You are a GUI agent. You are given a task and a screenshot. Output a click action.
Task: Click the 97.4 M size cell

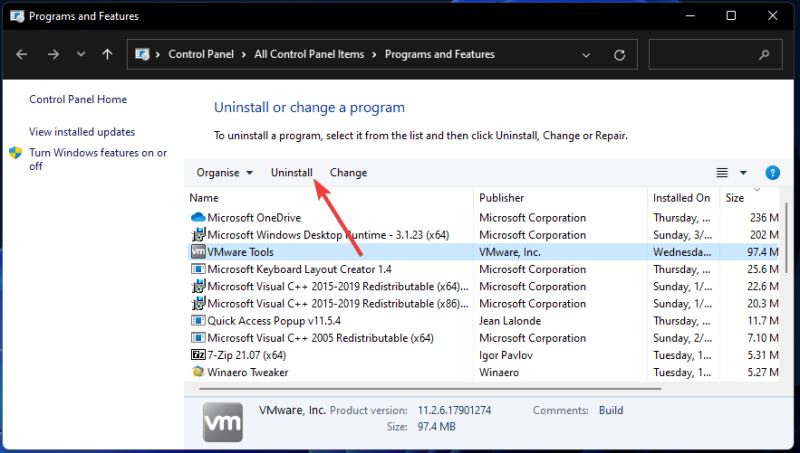[763, 252]
